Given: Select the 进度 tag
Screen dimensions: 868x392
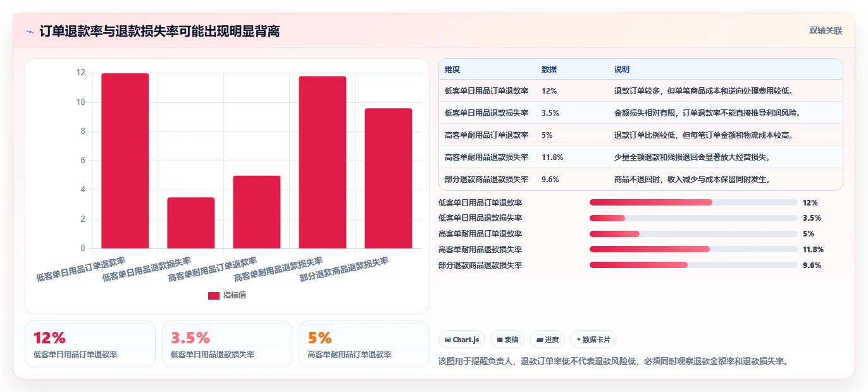Looking at the screenshot, I should click(x=547, y=340).
